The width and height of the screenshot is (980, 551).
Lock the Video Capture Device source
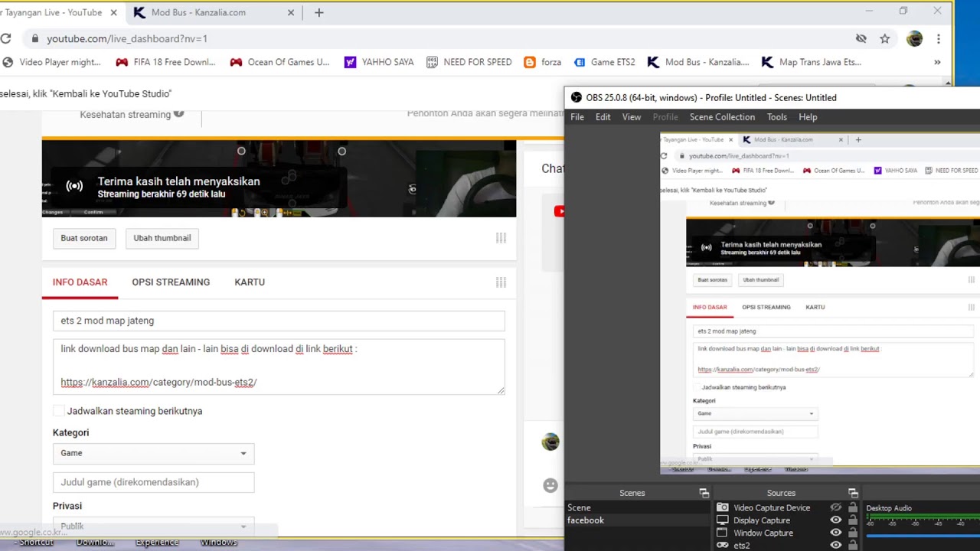pyautogui.click(x=853, y=507)
